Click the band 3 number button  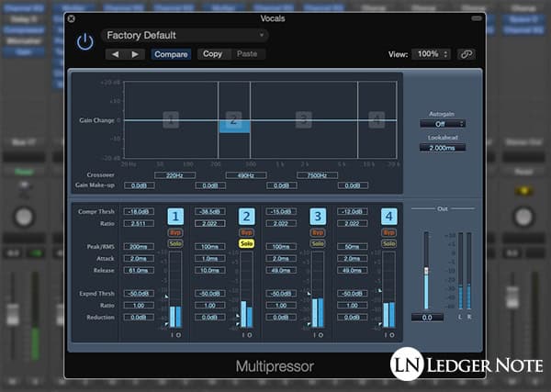click(x=318, y=217)
